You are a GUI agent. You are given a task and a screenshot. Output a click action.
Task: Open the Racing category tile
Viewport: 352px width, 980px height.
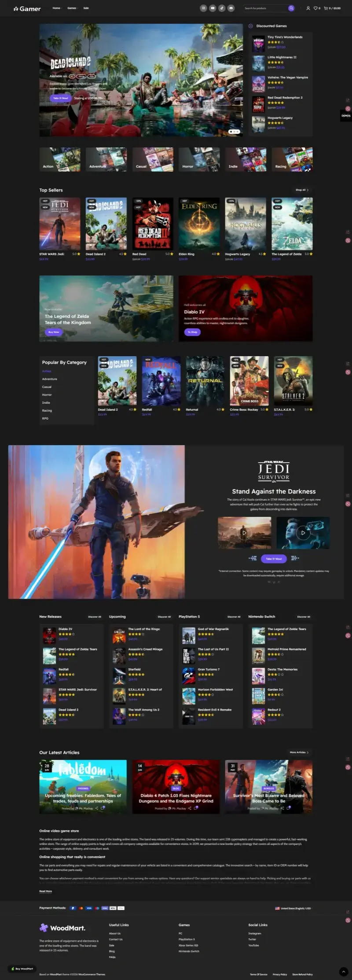[292, 159]
